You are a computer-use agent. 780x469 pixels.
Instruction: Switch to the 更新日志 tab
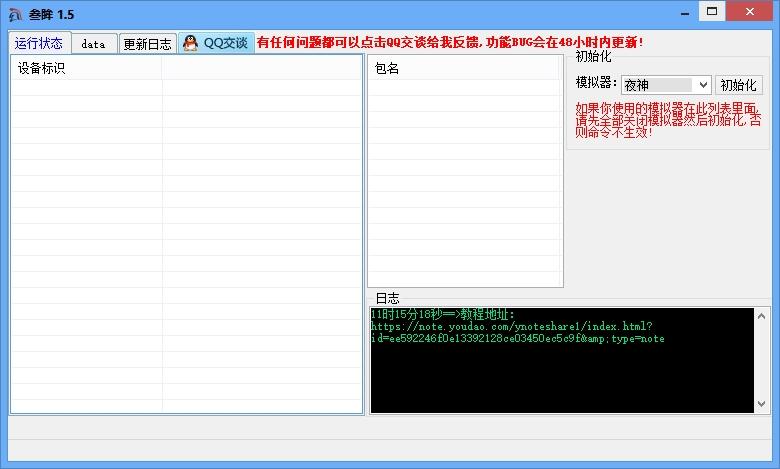(147, 44)
